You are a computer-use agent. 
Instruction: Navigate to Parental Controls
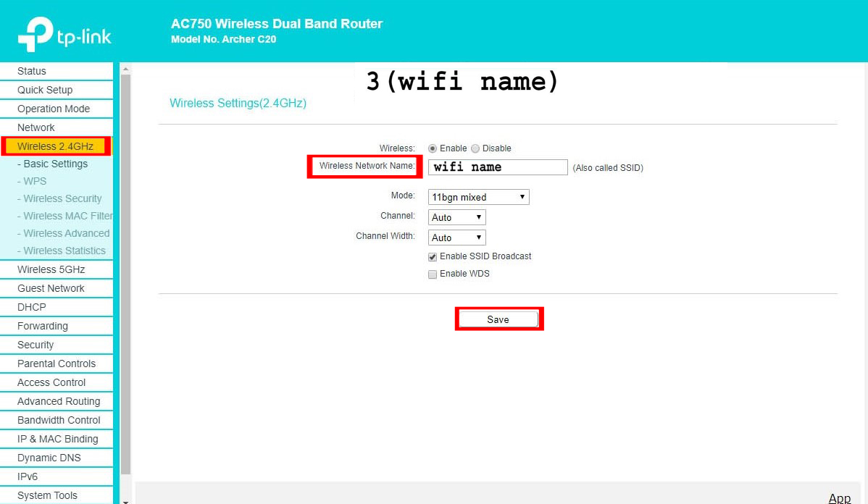(x=57, y=364)
